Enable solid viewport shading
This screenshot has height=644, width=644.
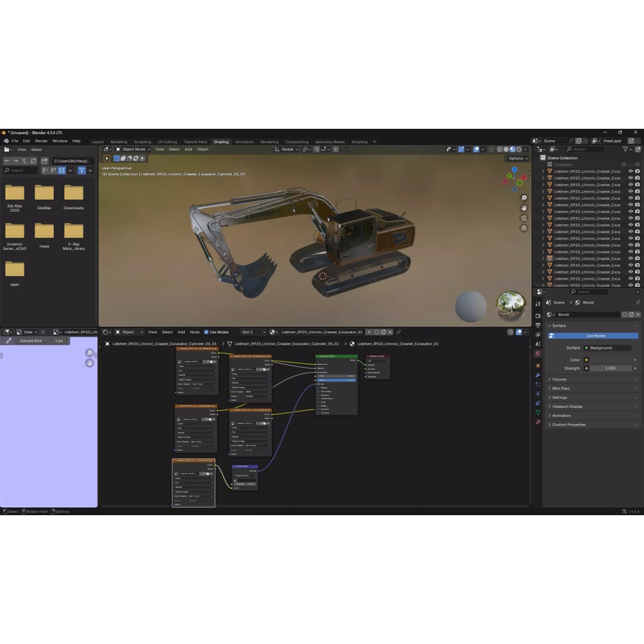pyautogui.click(x=506, y=150)
